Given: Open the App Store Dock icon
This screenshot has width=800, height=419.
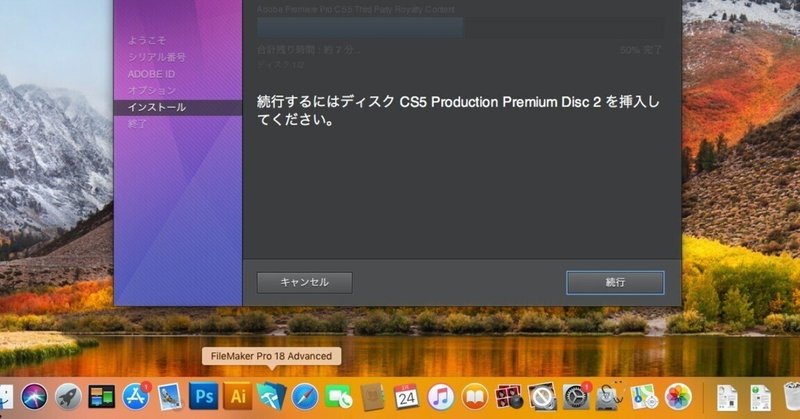Looking at the screenshot, I should pos(136,397).
